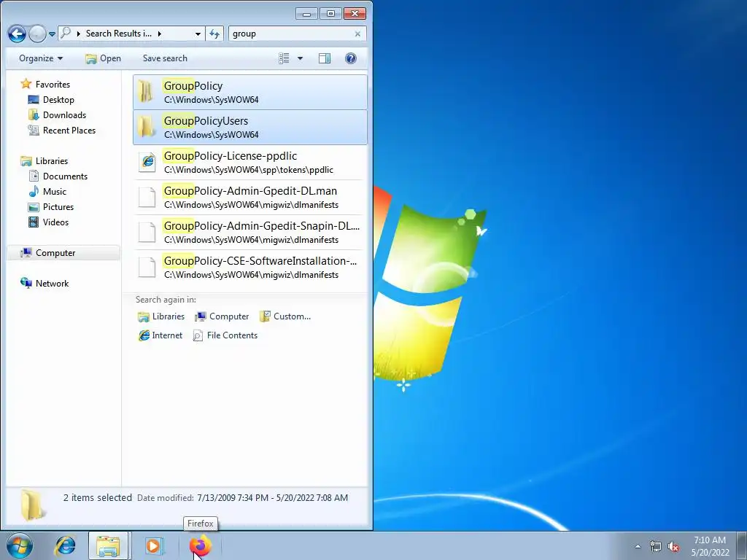Open the Downloads folder link

point(57,114)
